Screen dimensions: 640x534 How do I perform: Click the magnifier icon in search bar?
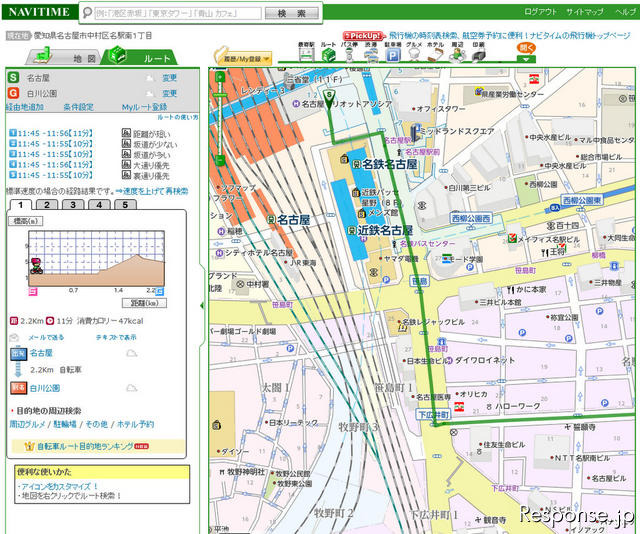(87, 13)
